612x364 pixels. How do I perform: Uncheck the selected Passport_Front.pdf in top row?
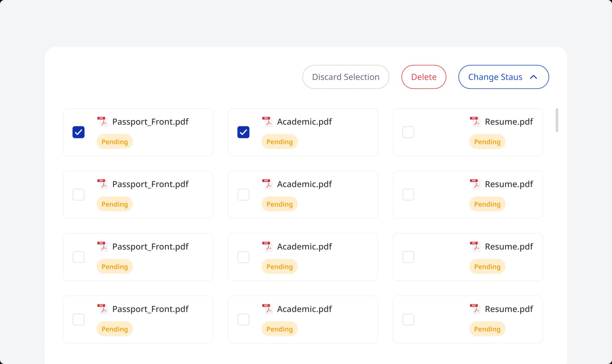78,132
